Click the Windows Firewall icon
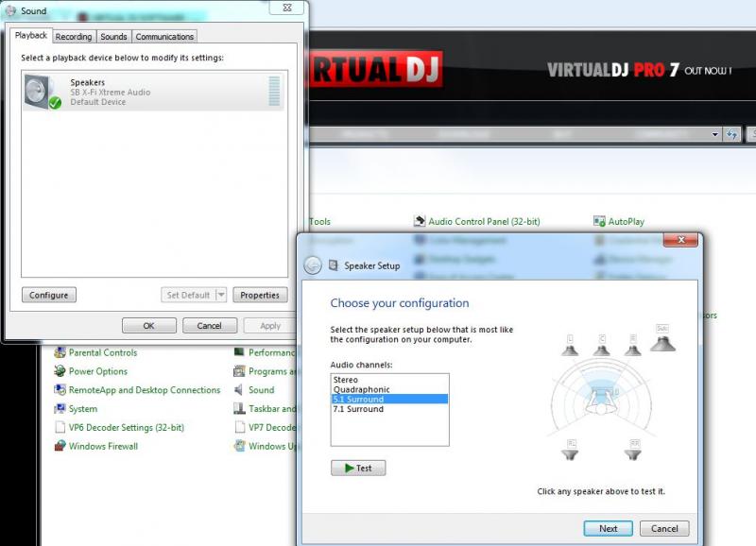 click(60, 446)
